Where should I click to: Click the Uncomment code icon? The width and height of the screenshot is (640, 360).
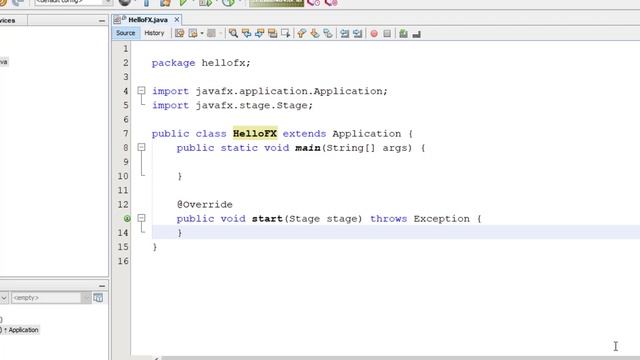(x=416, y=34)
